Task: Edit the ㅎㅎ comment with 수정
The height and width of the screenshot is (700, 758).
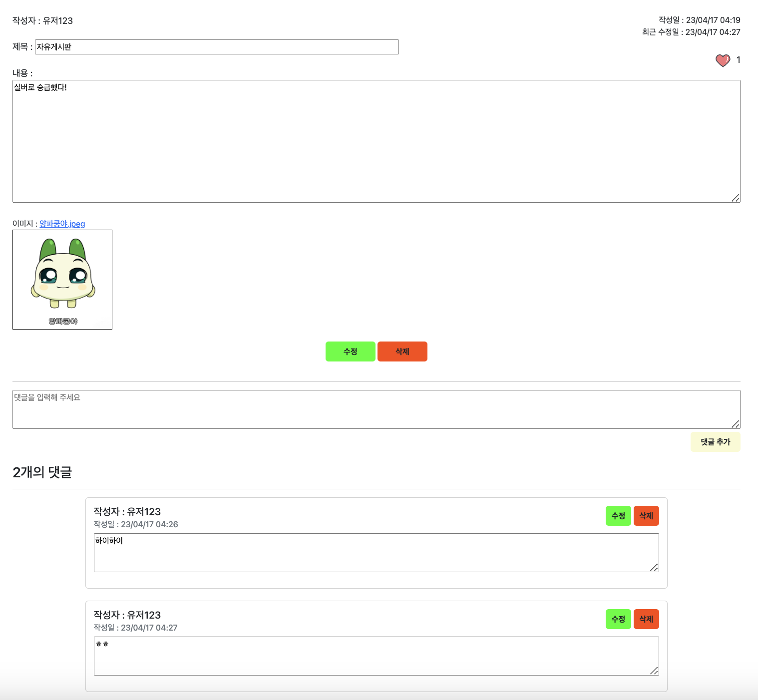Action: [618, 619]
